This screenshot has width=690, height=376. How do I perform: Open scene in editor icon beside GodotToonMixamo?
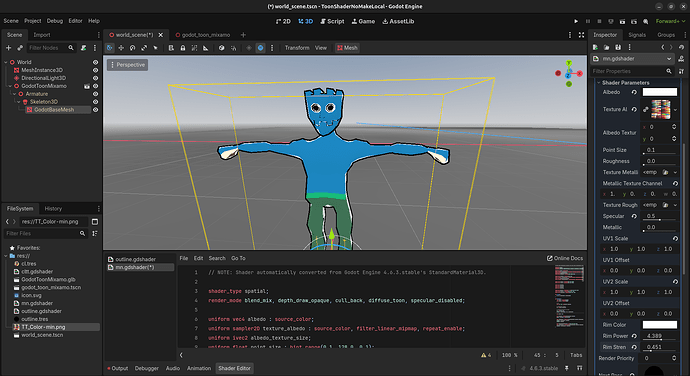tap(87, 86)
